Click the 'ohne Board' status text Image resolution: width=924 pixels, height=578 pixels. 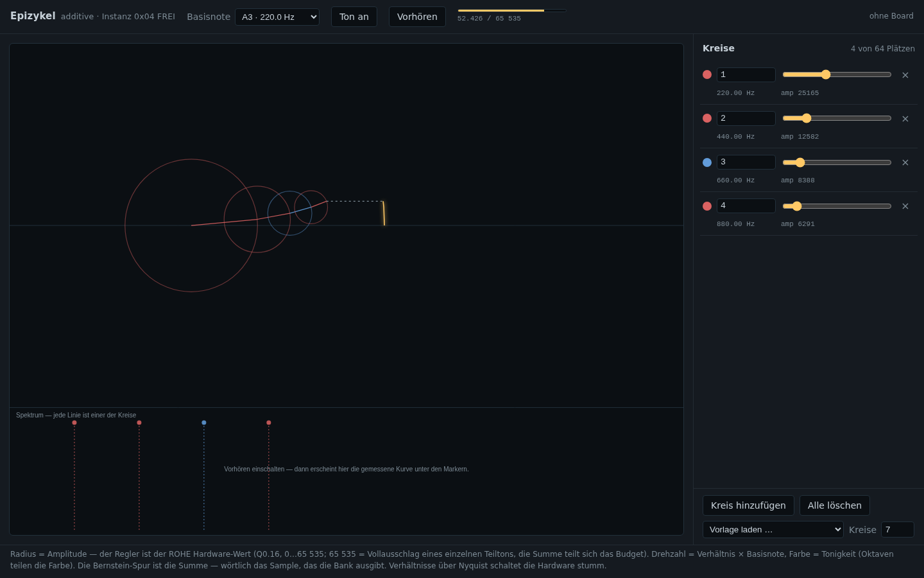pos(891,16)
